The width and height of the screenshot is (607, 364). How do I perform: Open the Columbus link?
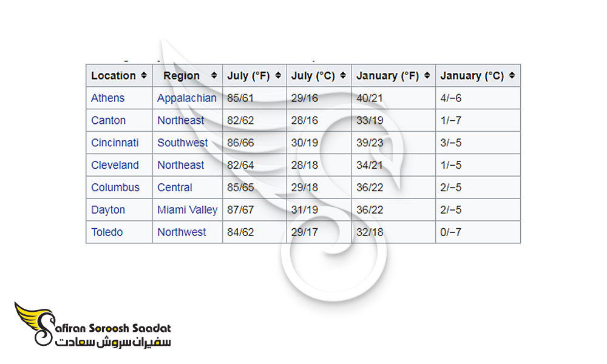coord(115,187)
